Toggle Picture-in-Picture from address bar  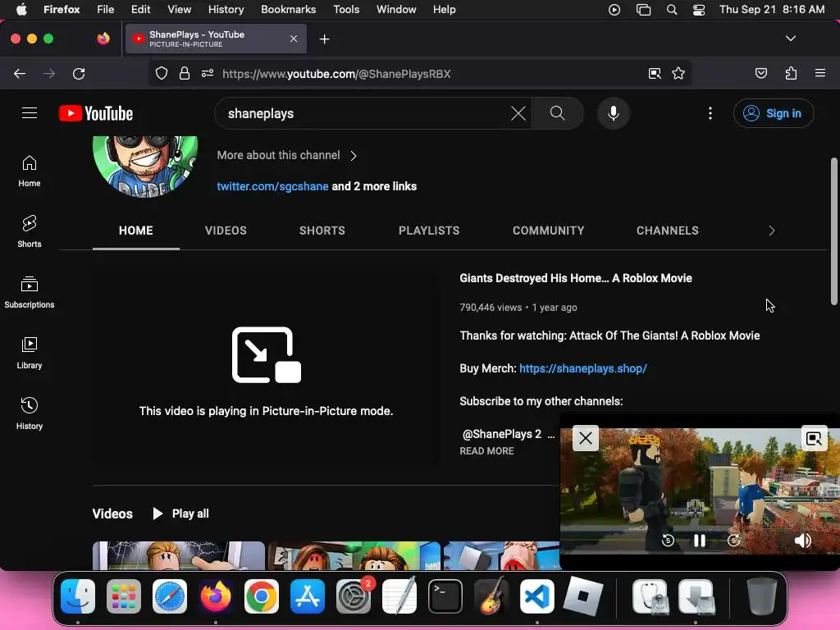coord(655,73)
